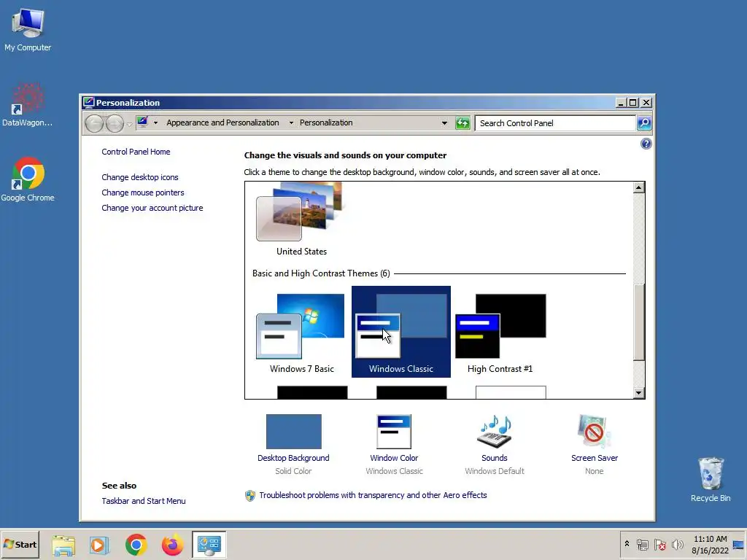
Task: Select the DataWagon desktop shortcut
Action: (28, 105)
